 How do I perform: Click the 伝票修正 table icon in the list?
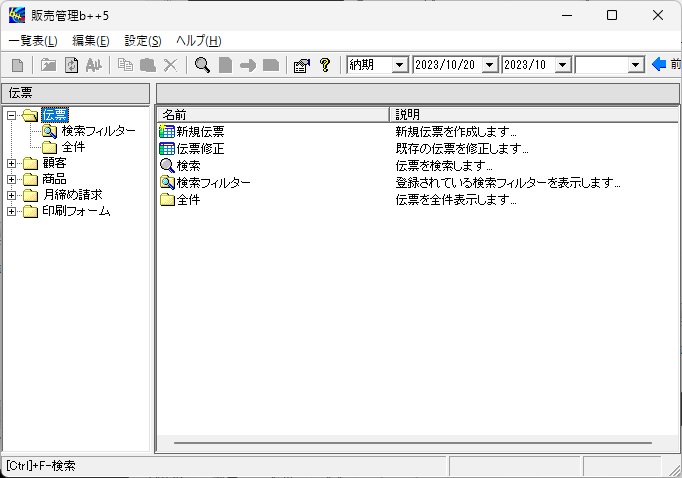167,148
